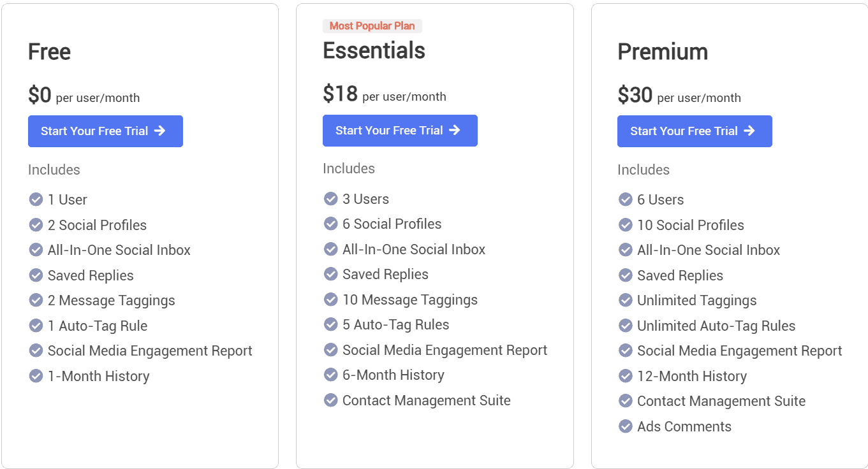The image size is (868, 469).
Task: Click the Includes label under the Free plan
Action: [54, 170]
